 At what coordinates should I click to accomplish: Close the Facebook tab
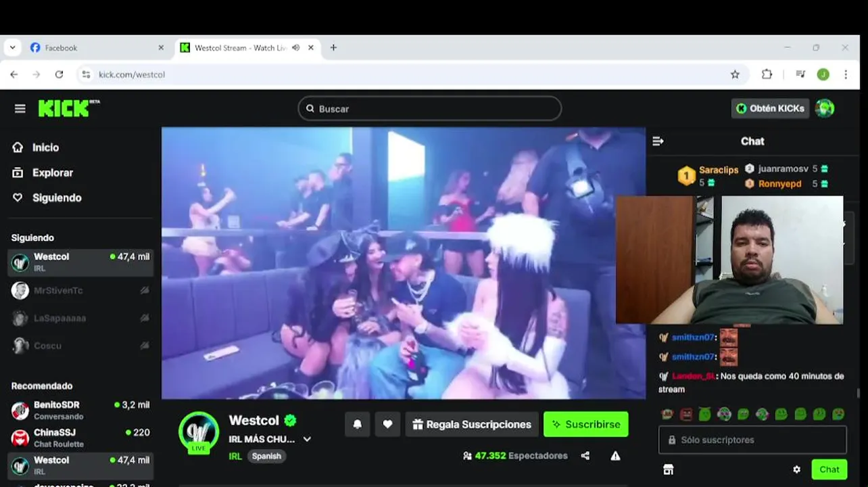click(161, 48)
